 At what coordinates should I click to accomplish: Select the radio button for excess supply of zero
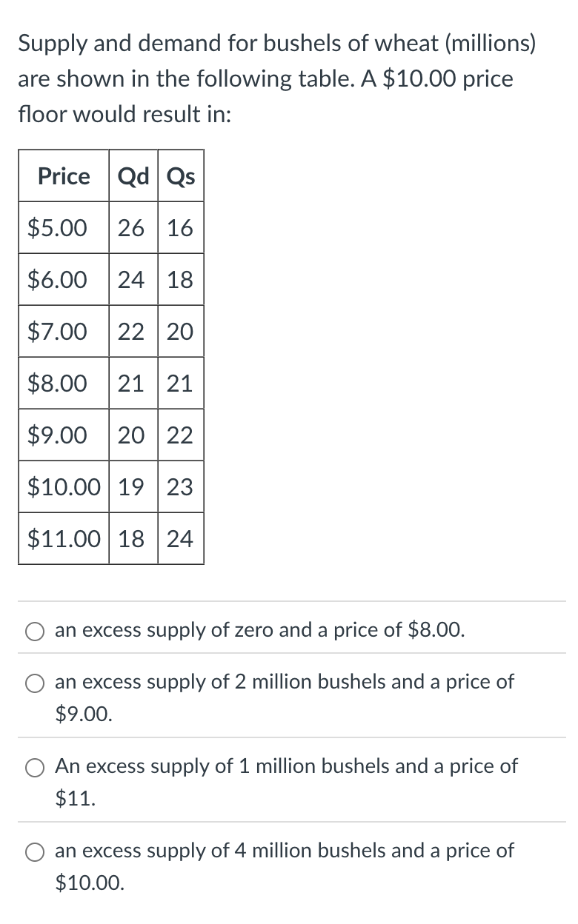(34, 630)
